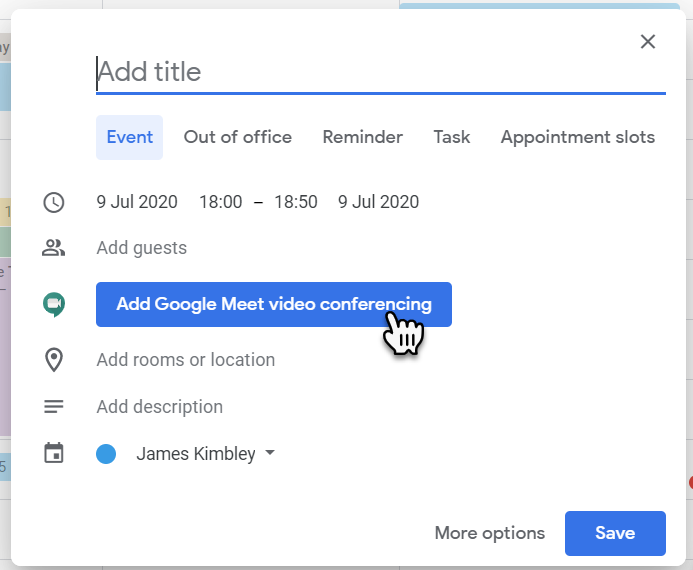Click the Google Meet camera icon
The width and height of the screenshot is (693, 570).
click(54, 304)
